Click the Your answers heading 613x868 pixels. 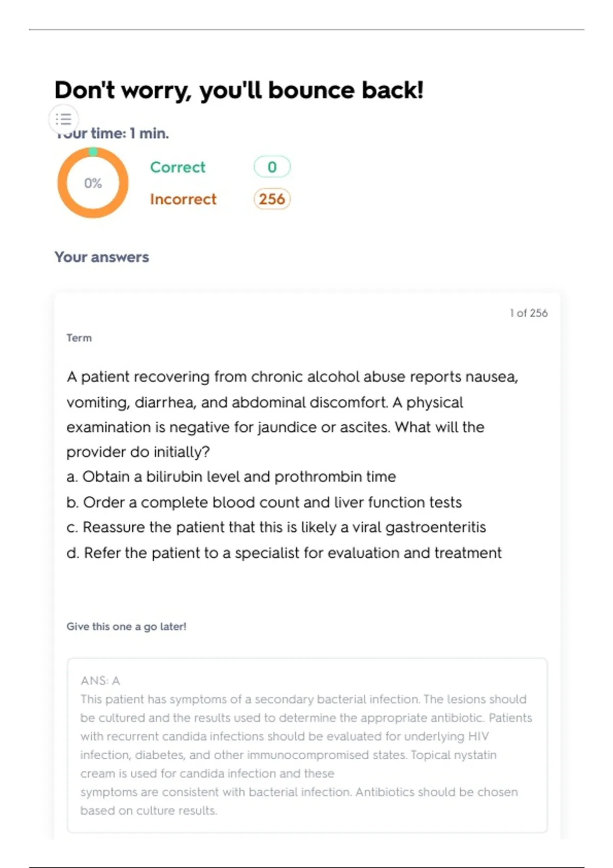point(102,257)
